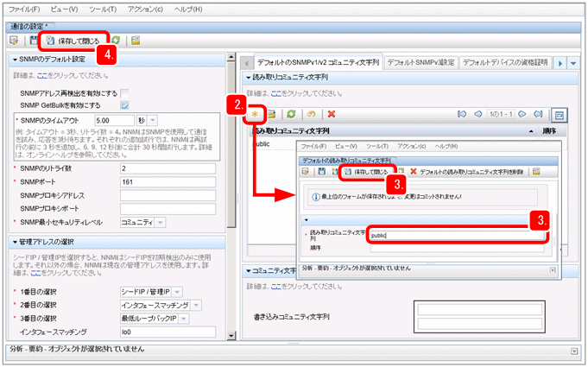The width and height of the screenshot is (588, 367).
Task: Click the save disk icon in popup toolbar
Action: [x=322, y=172]
